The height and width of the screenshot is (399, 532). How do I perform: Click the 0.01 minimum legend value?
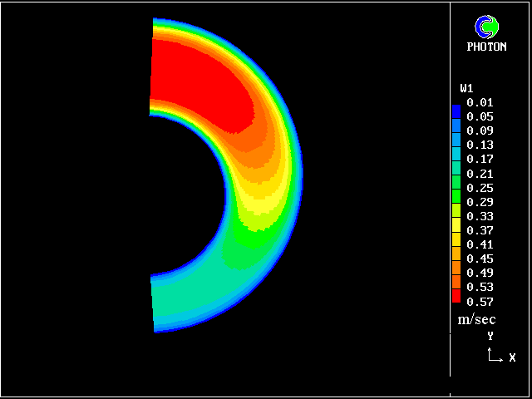click(480, 103)
